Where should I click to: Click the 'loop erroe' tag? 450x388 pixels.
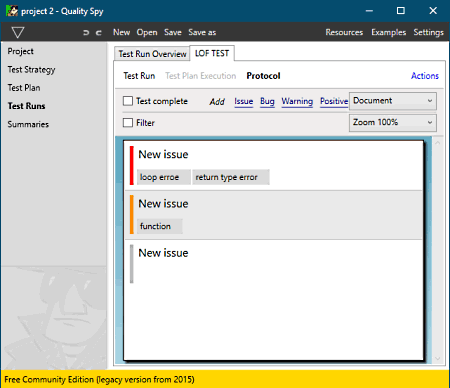point(163,177)
